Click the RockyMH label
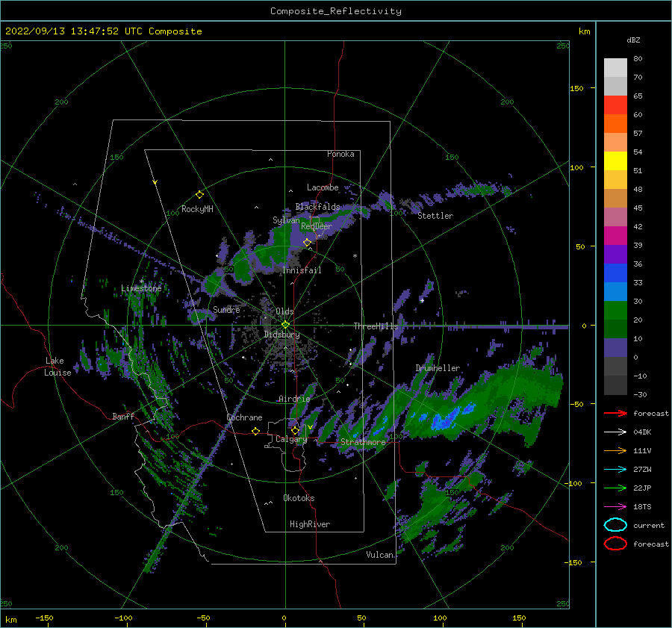 197,209
